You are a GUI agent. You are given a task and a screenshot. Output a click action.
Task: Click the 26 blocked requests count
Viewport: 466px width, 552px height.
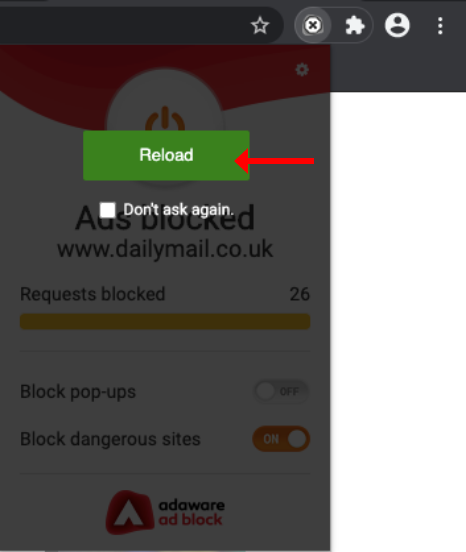click(x=300, y=294)
